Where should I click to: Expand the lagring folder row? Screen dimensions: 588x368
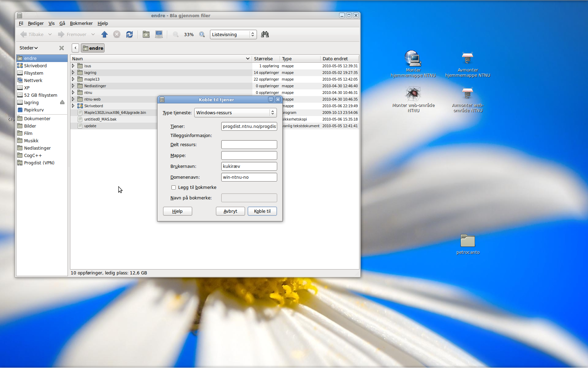(73, 73)
